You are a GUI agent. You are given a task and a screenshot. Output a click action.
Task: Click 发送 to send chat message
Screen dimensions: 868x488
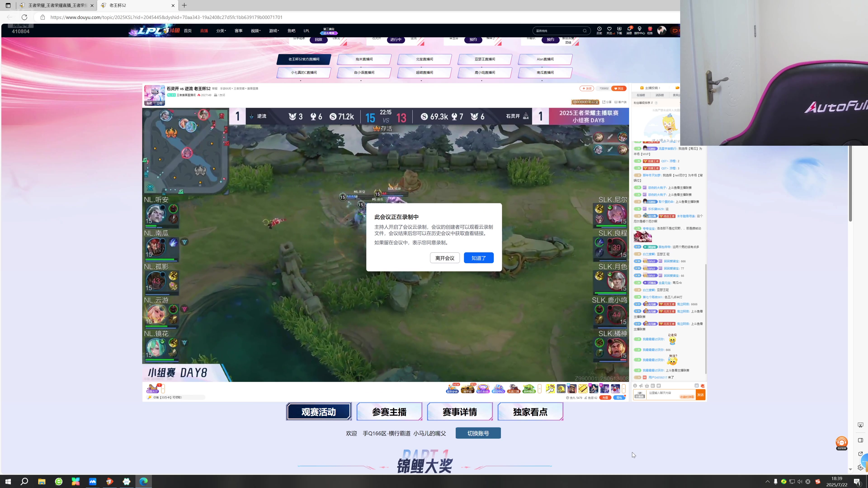[x=701, y=395]
